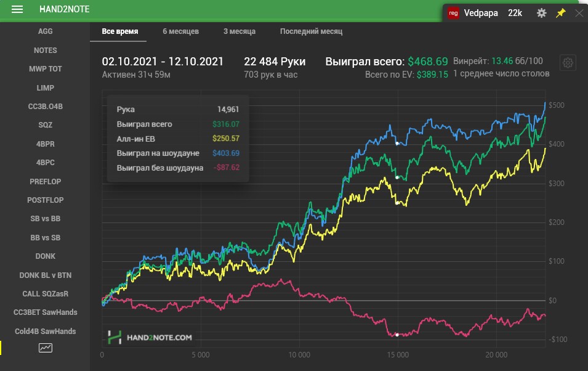
Task: Show the Последний месяц period
Action: click(x=311, y=31)
